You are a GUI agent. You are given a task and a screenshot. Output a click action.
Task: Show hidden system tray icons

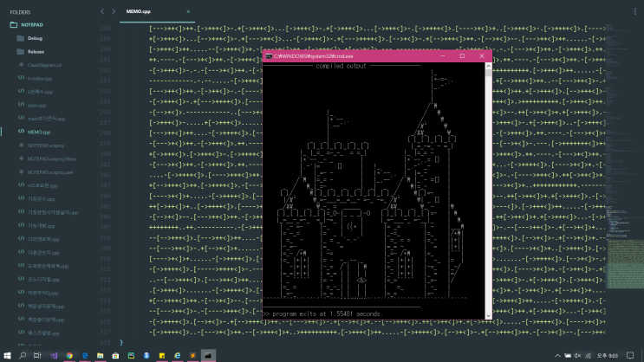[x=557, y=355]
